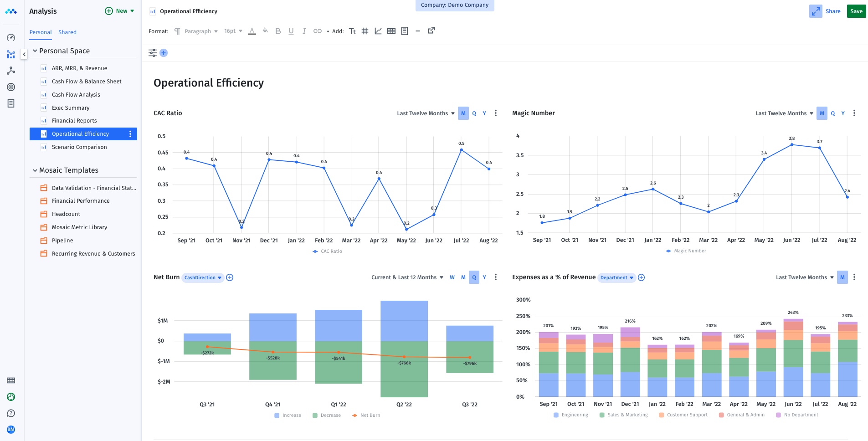Click the New button in the Analysis panel
The width and height of the screenshot is (868, 441).
(x=119, y=11)
